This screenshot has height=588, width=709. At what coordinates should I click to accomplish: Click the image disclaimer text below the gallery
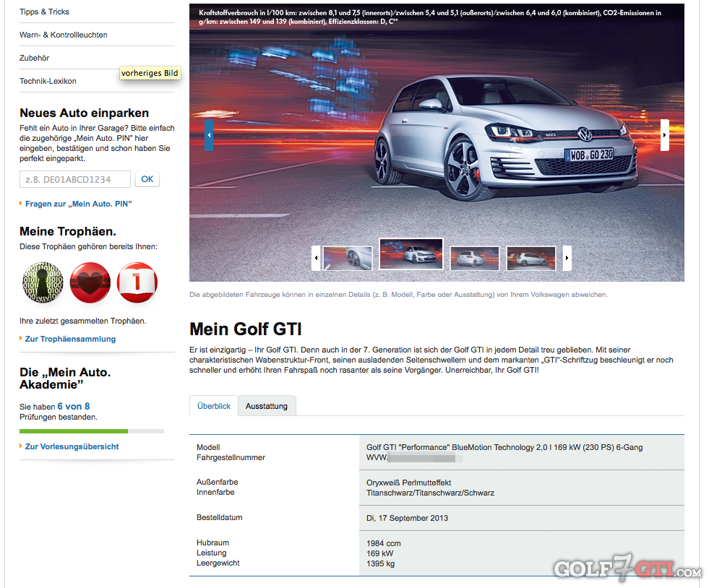398,295
